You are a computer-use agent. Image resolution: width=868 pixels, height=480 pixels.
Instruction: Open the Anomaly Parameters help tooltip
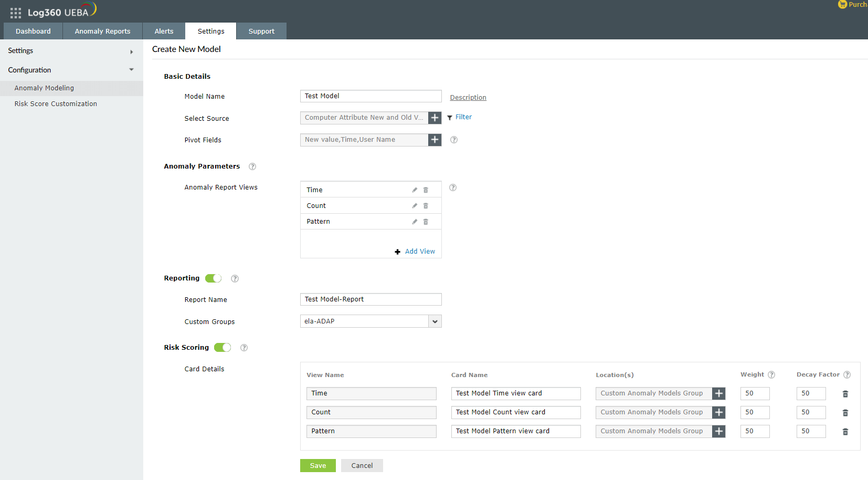252,166
